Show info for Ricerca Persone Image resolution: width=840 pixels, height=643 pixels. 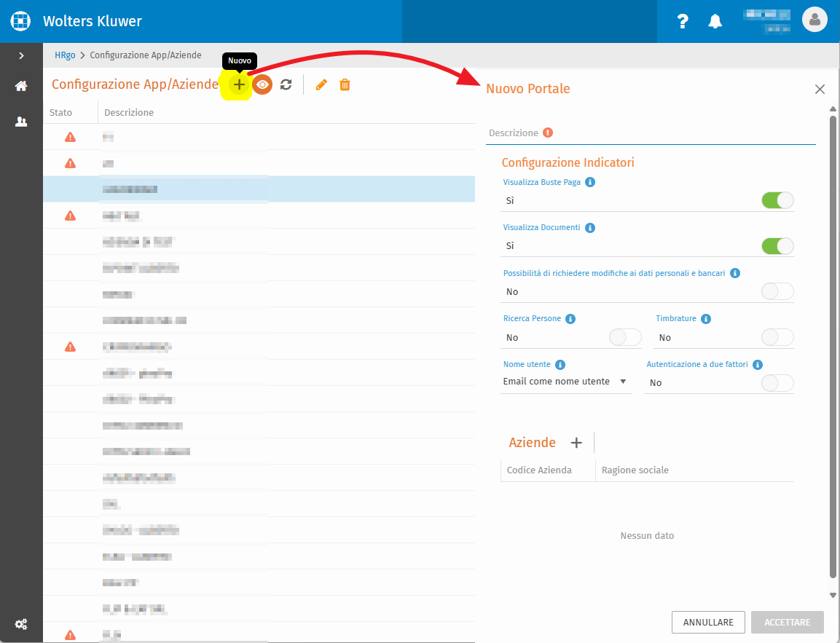pyautogui.click(x=570, y=318)
